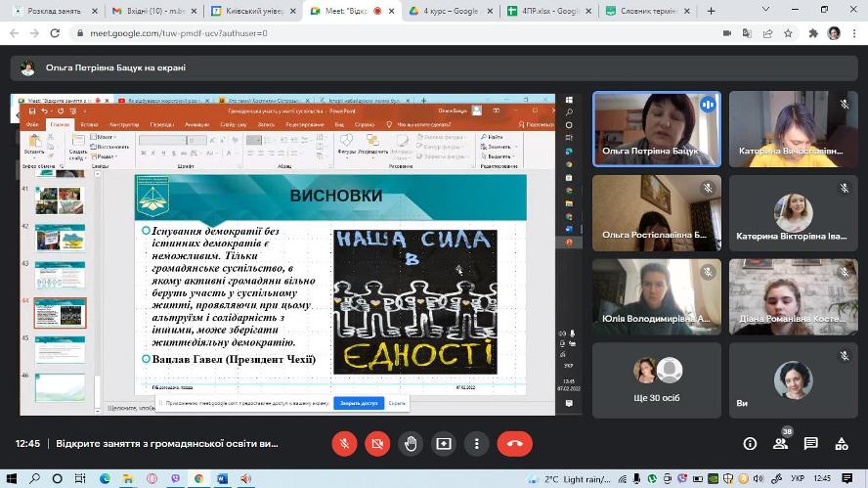Open Meet more options three-dot menu
Screen dimensions: 868x488
pyautogui.click(x=477, y=444)
